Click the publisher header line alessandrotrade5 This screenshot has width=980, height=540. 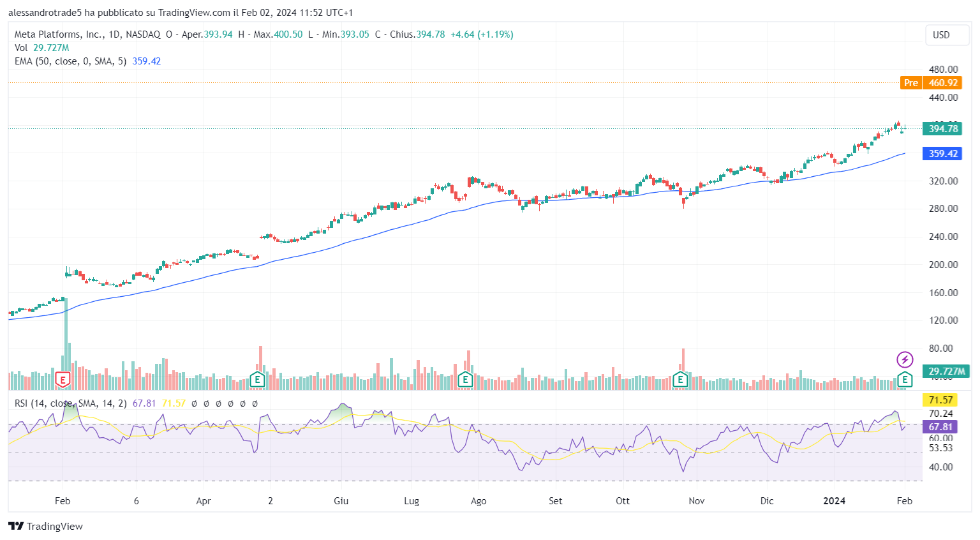click(181, 13)
